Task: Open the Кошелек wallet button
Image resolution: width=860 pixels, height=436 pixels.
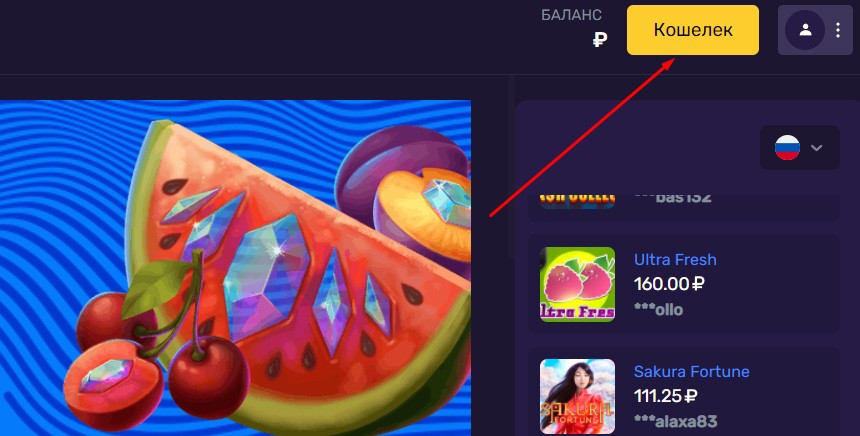Action: tap(693, 30)
